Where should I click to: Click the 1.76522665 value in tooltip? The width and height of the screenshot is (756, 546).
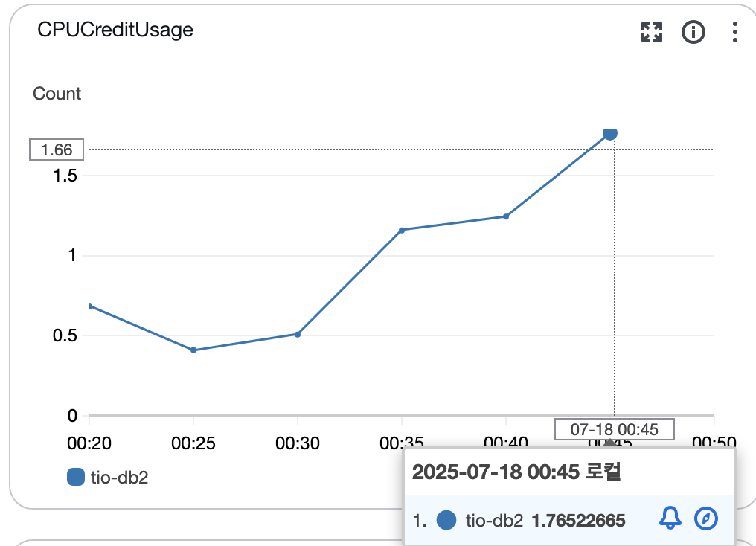click(578, 521)
